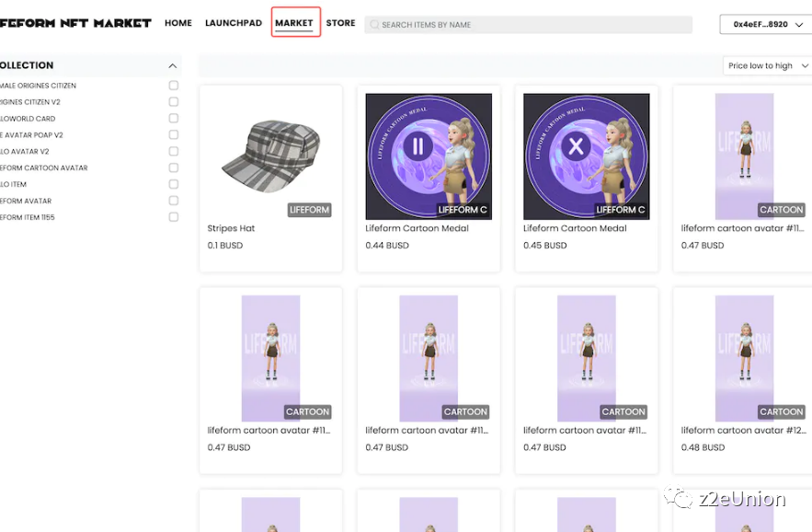Open the Stripes Hat image
Image resolution: width=812 pixels, height=532 pixels.
[x=270, y=154]
